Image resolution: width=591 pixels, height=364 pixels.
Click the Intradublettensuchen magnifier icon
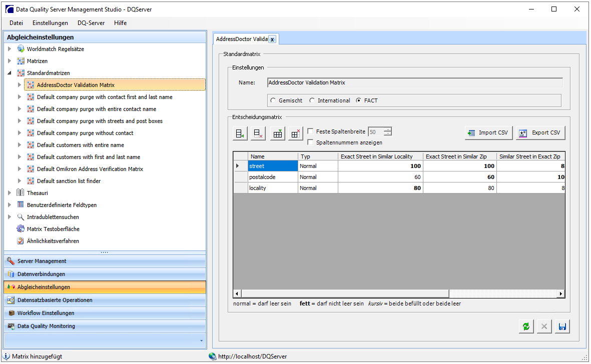21,217
